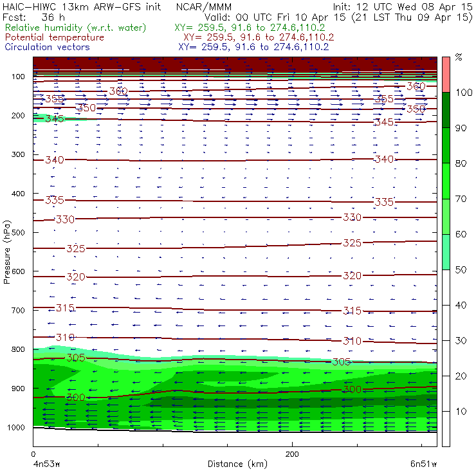Click the '40' color bar label
The height and width of the screenshot is (476, 476).
click(x=461, y=306)
